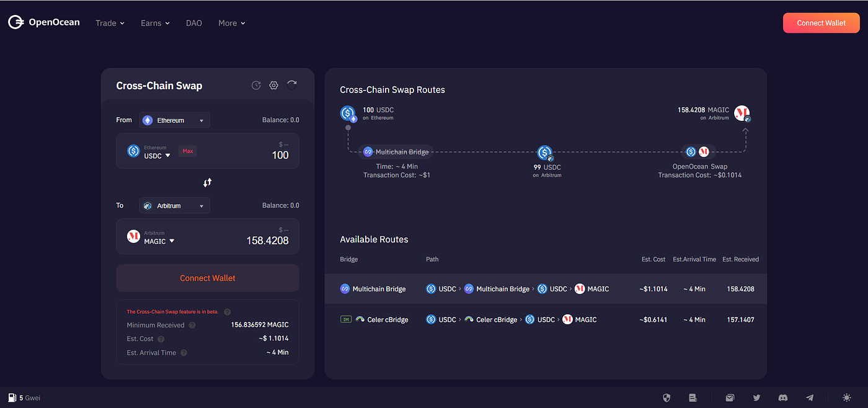Toggle light/dark theme sun icon
Viewport: 868px width, 408px height.
(x=847, y=397)
